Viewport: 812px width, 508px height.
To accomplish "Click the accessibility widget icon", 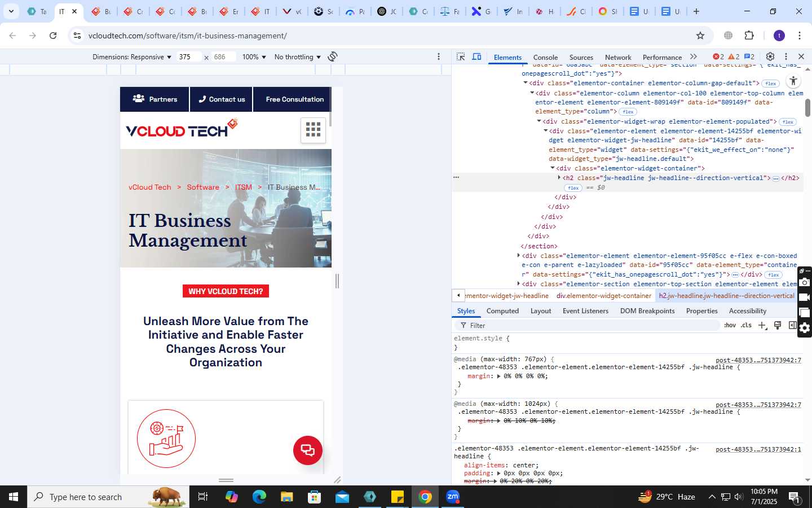I will (x=793, y=81).
